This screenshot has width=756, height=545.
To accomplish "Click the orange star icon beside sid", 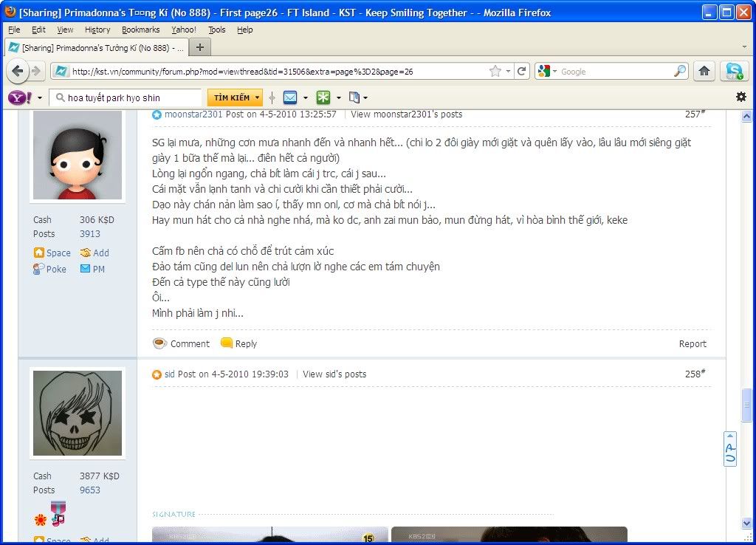I will click(x=157, y=374).
